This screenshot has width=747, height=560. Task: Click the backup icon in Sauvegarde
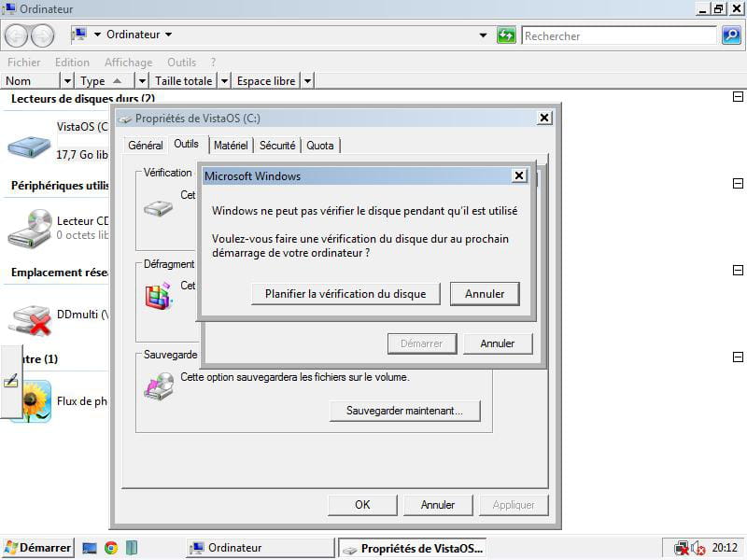click(159, 385)
